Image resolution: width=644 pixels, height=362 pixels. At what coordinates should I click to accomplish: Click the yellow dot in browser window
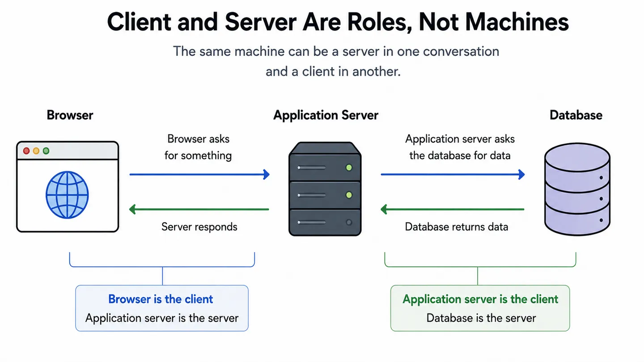click(x=36, y=151)
